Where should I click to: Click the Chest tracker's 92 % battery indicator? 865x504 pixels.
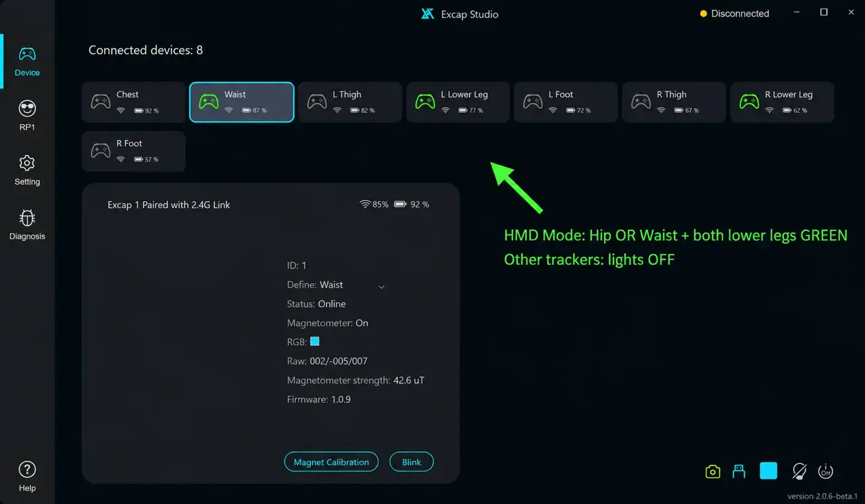click(x=146, y=110)
